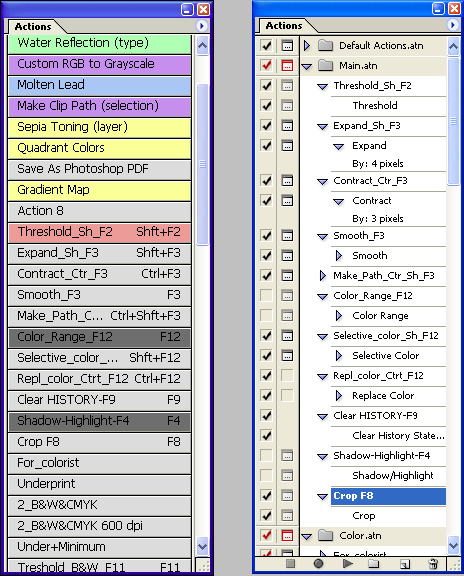The height and width of the screenshot is (576, 464).
Task: Expand the Default Actions.atn set
Action: pos(307,46)
